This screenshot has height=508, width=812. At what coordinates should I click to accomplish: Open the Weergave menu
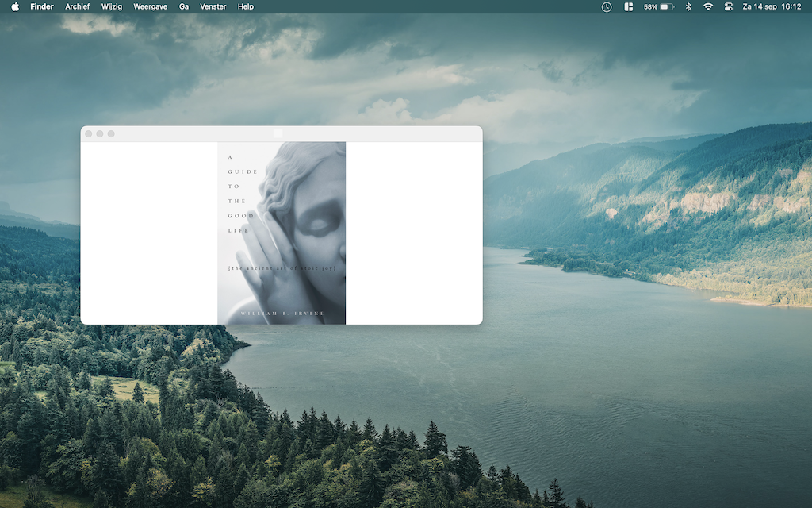[x=150, y=6]
